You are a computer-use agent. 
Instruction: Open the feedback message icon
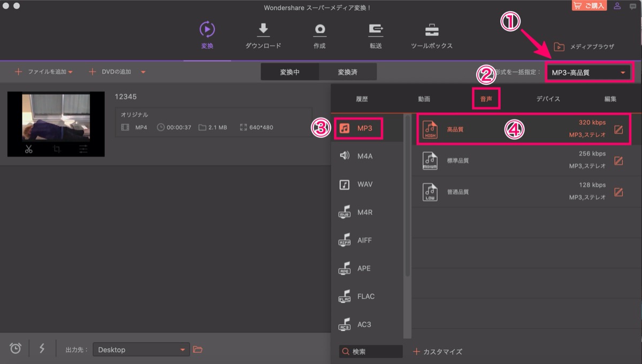click(x=633, y=6)
